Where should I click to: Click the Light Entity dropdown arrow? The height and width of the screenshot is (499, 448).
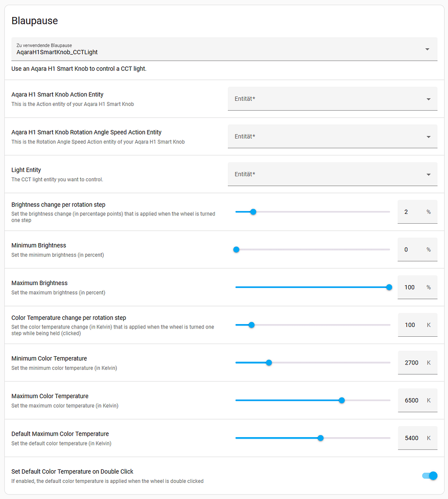(x=429, y=174)
